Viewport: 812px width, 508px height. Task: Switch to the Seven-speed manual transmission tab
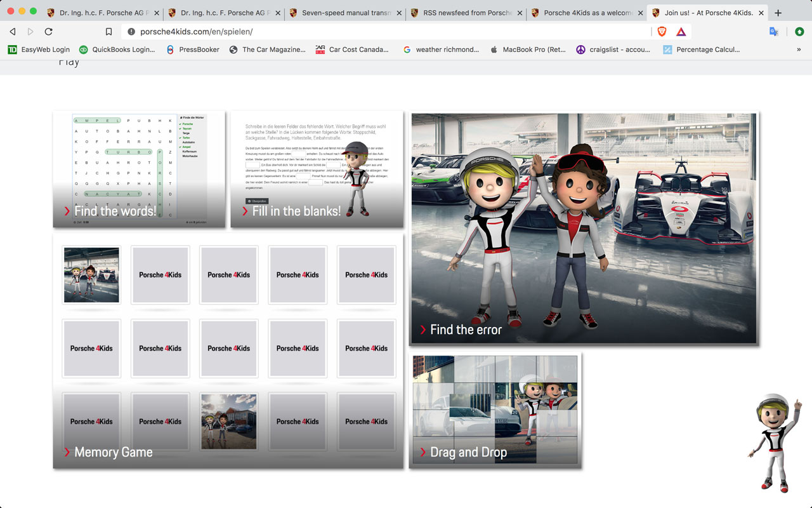click(x=345, y=13)
